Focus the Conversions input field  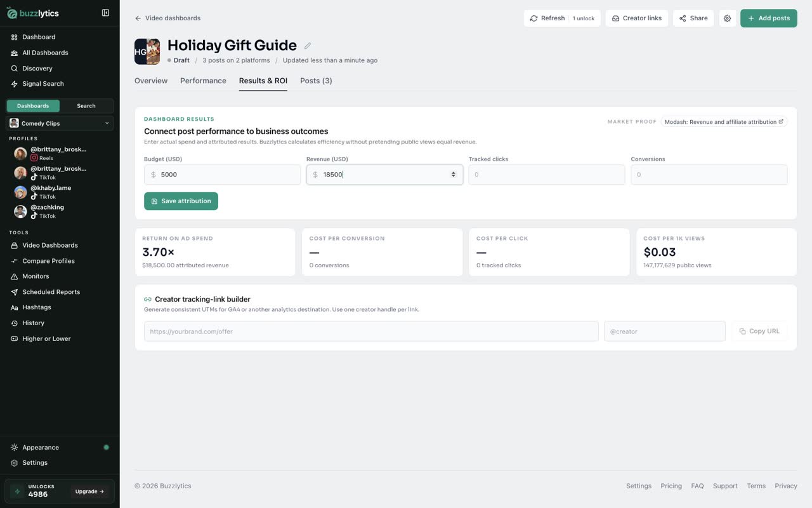tap(709, 175)
